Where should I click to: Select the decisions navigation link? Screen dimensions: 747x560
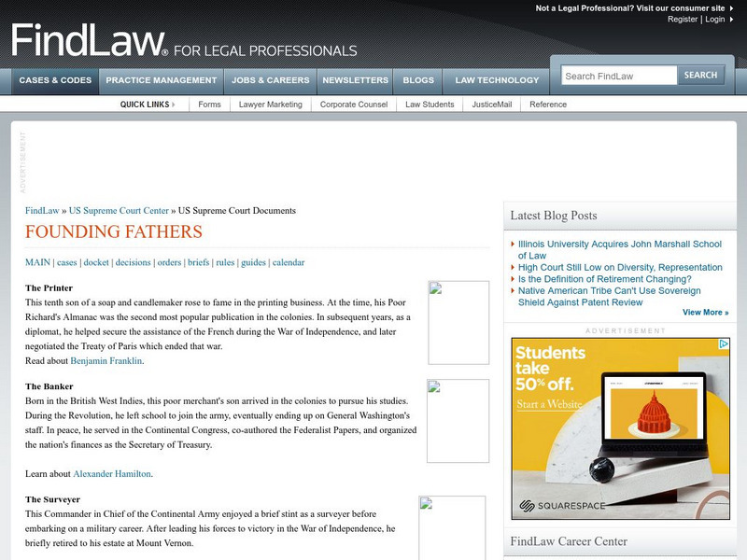[x=133, y=262]
